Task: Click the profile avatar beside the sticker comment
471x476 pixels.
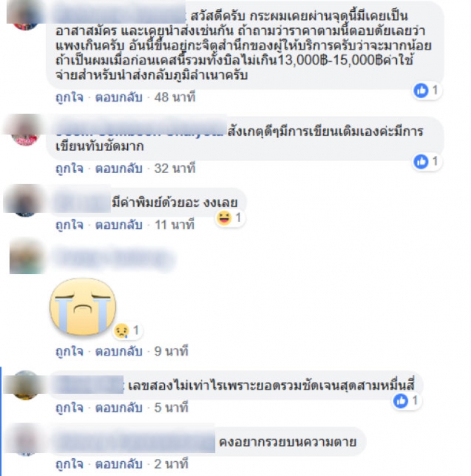Action: 26,256
